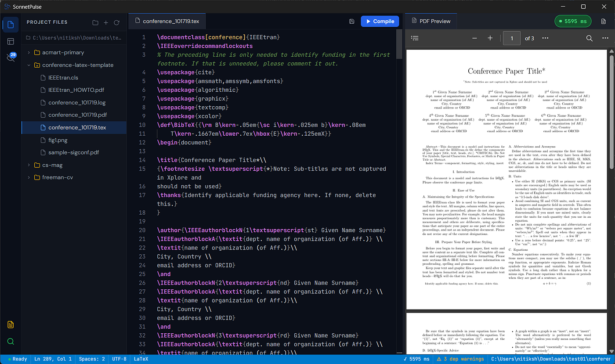
Task: Click the PDF page number field
Action: 512,38
